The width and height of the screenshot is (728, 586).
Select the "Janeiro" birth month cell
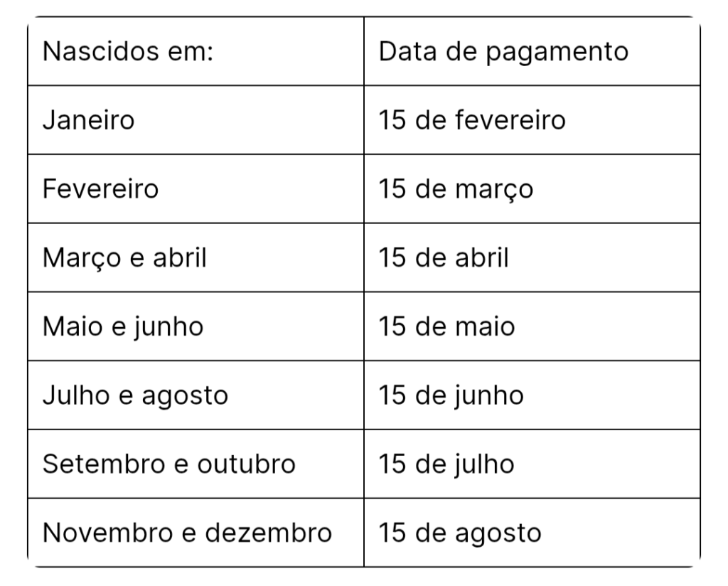(89, 120)
